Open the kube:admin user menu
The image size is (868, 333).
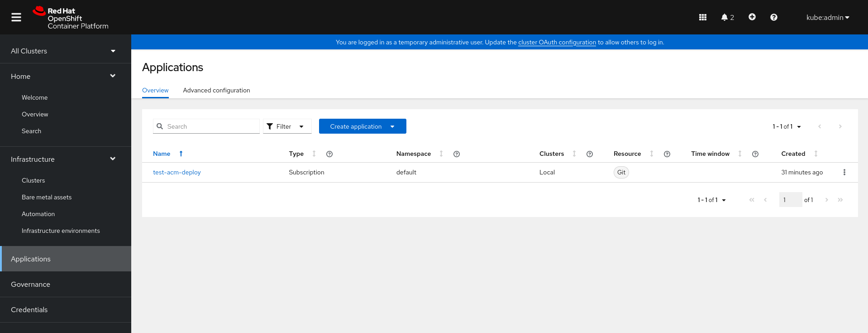pos(827,17)
